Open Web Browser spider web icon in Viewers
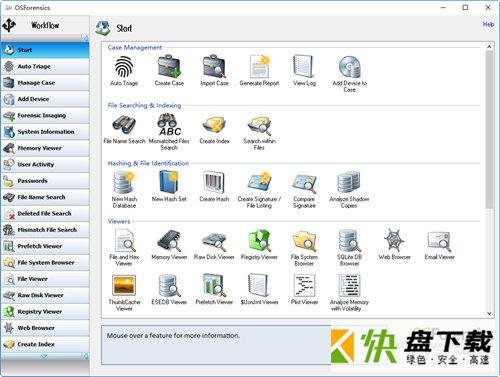Image resolution: width=500 pixels, height=377 pixels. coord(394,240)
